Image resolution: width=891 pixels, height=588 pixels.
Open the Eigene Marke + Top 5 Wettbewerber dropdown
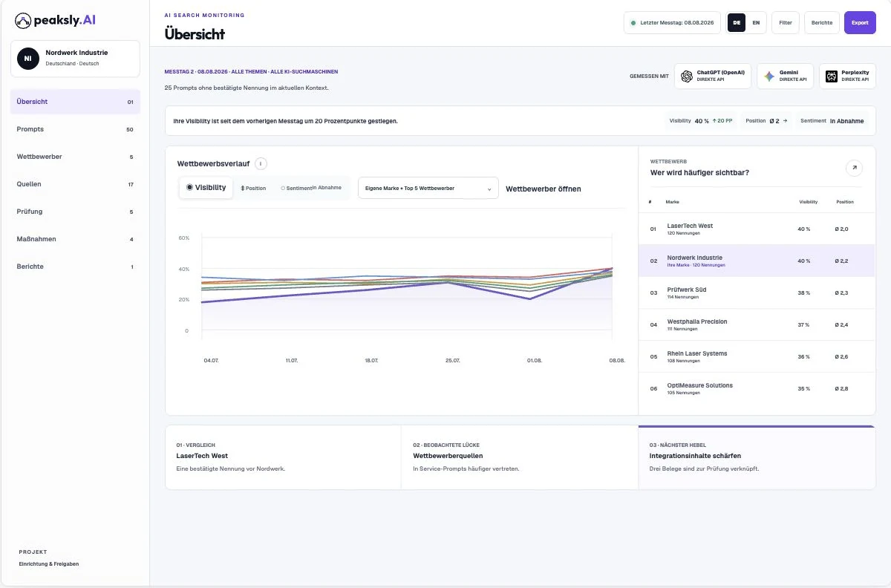click(428, 188)
